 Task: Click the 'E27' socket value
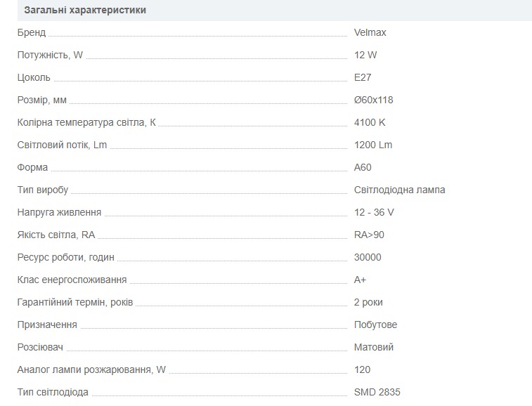click(363, 77)
